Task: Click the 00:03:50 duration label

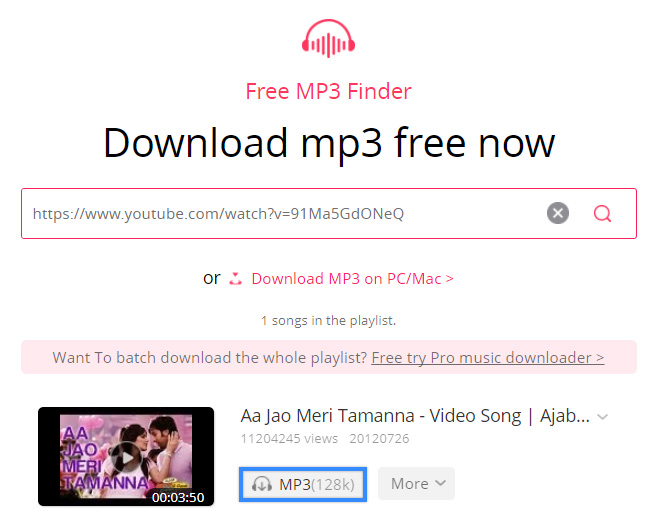Action: tap(178, 498)
